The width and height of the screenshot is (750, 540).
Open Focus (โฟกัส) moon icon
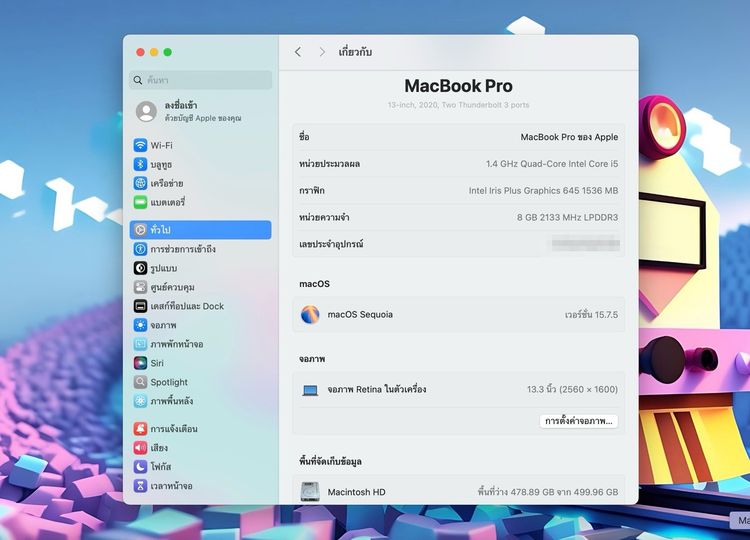[x=140, y=467]
